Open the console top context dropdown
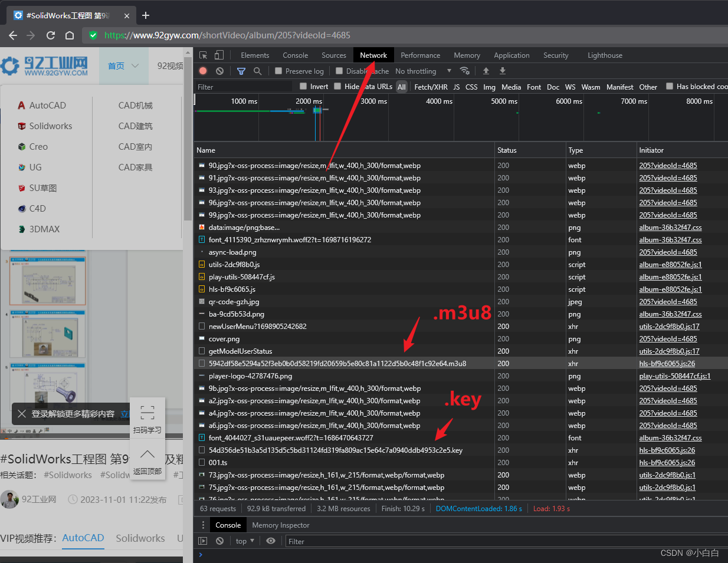The height and width of the screenshot is (563, 728). click(x=245, y=541)
